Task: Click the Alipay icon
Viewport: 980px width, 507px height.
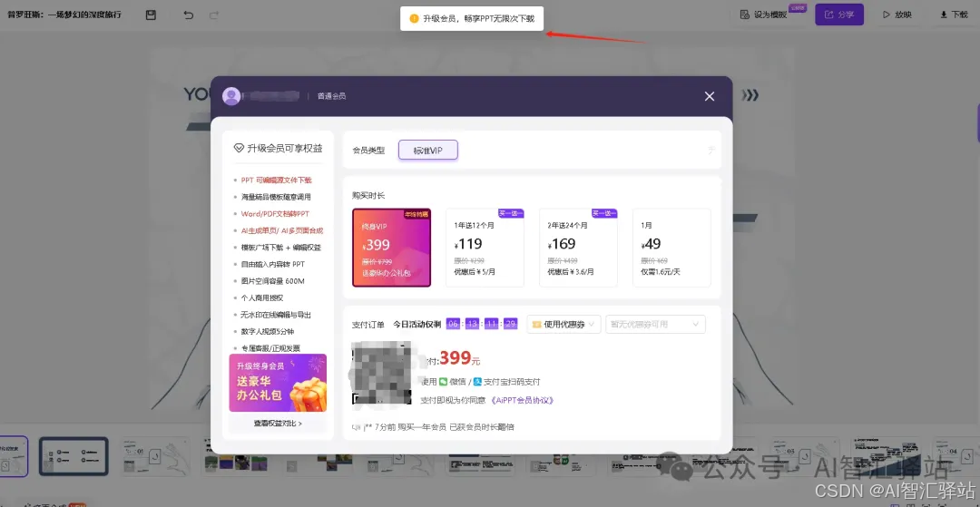Action: (477, 382)
